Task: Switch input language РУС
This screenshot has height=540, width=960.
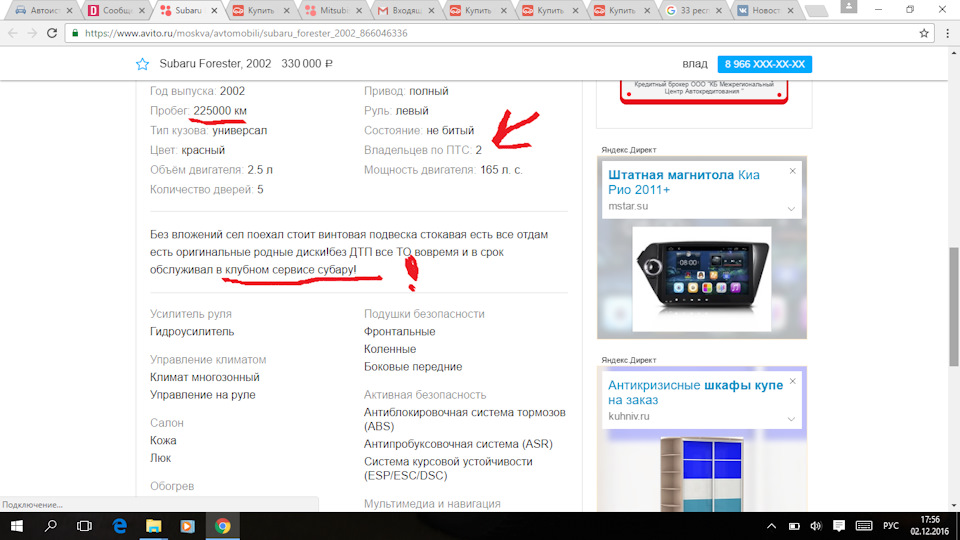Action: [891, 526]
